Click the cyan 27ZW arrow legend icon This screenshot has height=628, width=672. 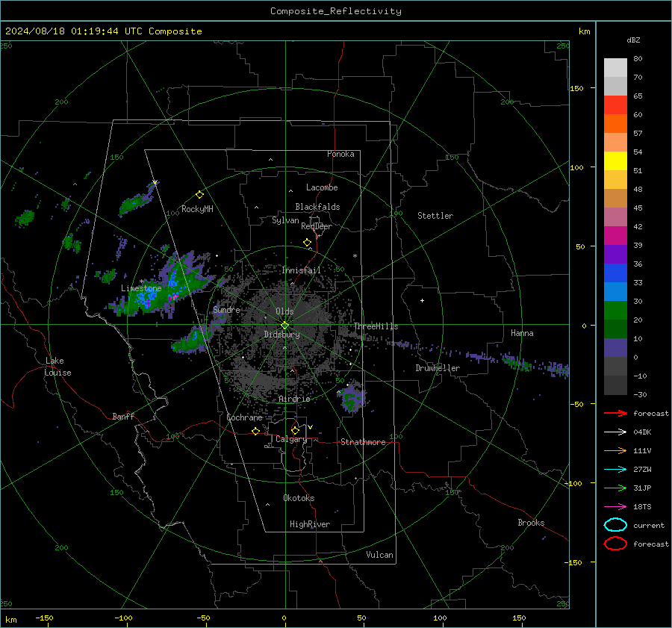(x=615, y=470)
